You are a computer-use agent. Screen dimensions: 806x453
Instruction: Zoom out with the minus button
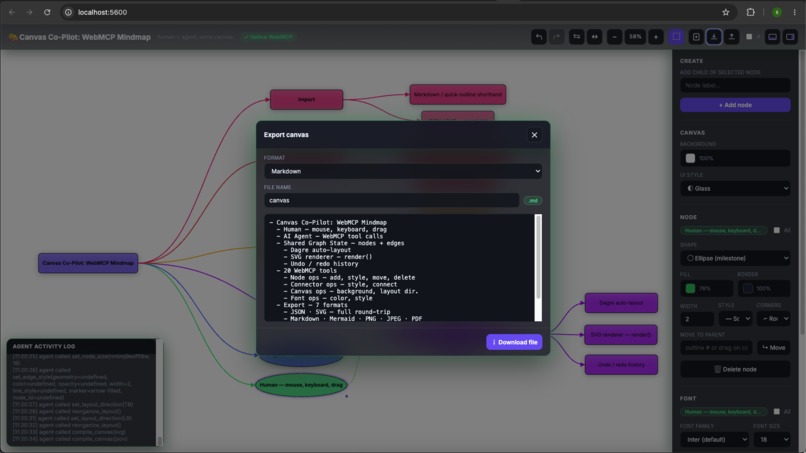(x=615, y=37)
